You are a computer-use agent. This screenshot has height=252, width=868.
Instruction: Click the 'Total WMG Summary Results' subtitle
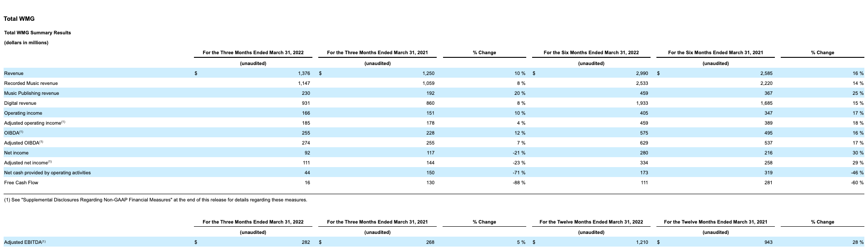38,33
